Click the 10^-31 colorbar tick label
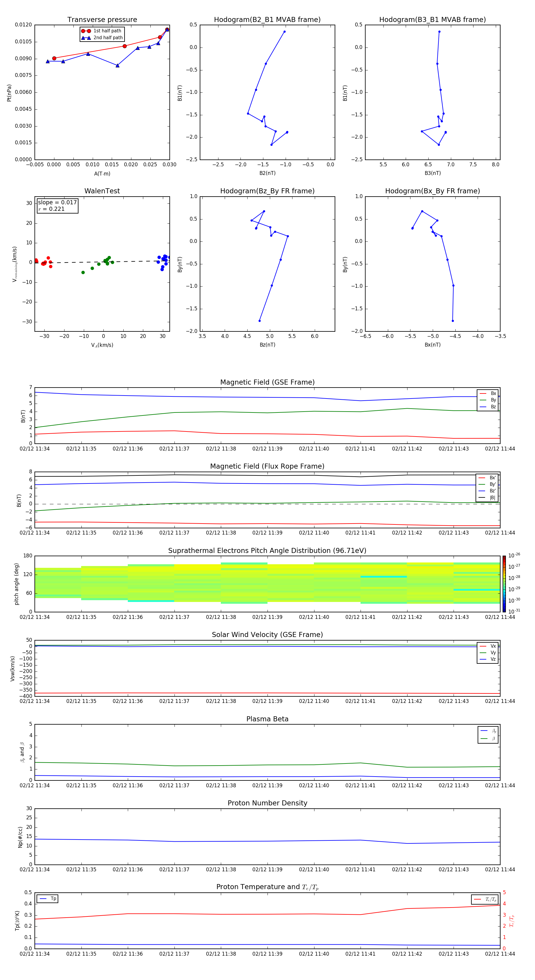 pyautogui.click(x=514, y=611)
